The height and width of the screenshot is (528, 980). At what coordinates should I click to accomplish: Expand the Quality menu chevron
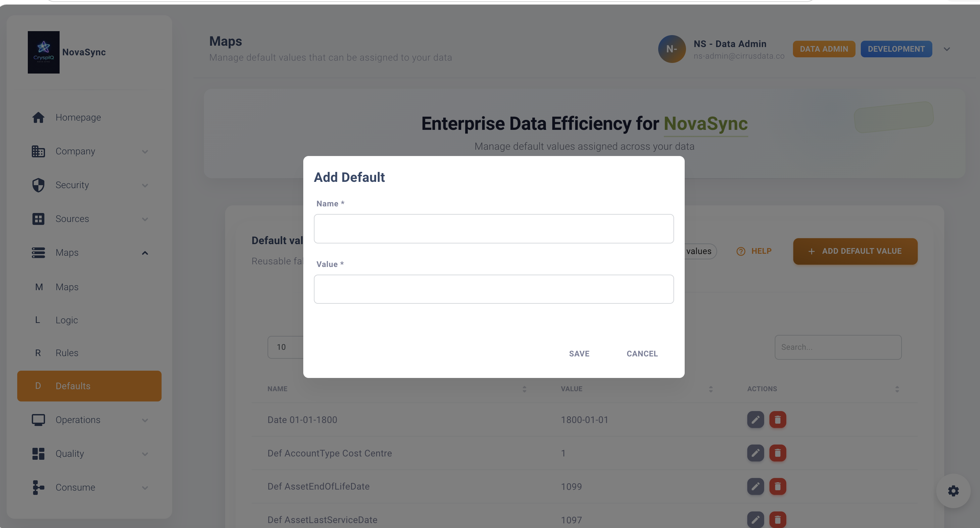(145, 454)
